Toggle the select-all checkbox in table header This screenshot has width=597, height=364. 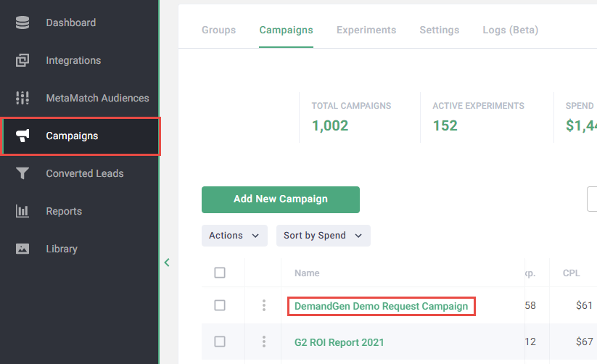[x=220, y=273]
